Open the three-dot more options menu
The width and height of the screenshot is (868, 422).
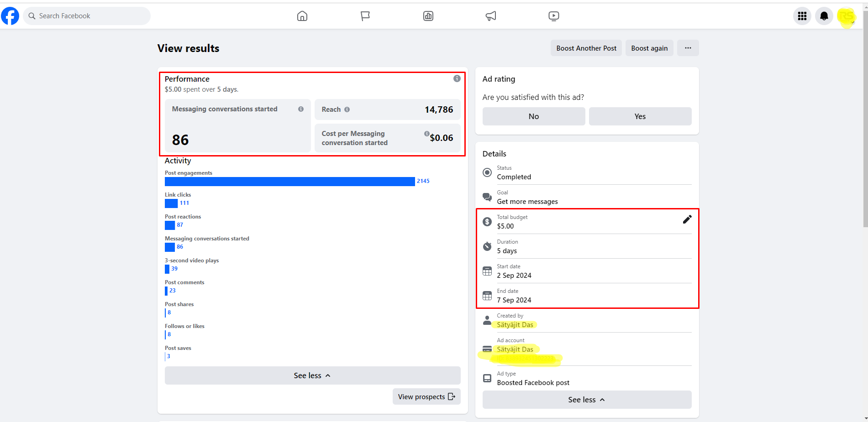(x=688, y=48)
